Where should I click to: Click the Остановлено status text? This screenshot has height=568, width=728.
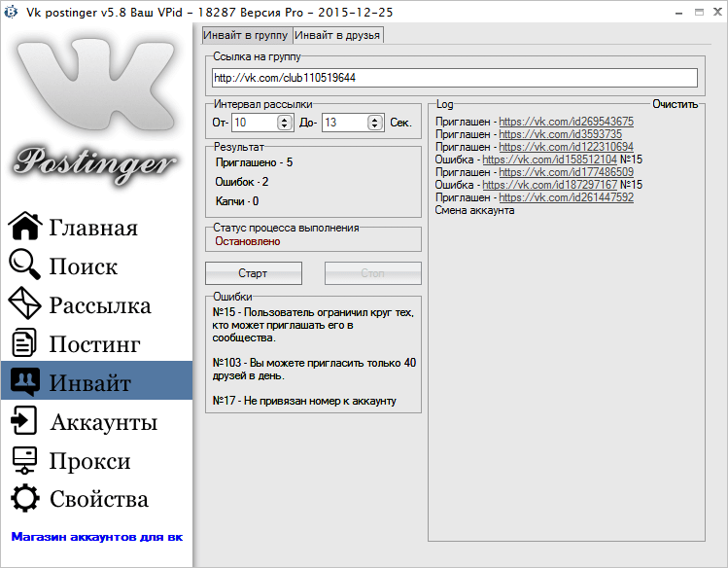click(248, 241)
